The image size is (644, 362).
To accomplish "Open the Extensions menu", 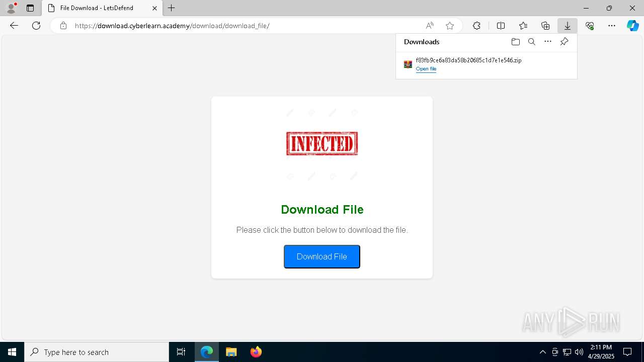I will click(476, 26).
